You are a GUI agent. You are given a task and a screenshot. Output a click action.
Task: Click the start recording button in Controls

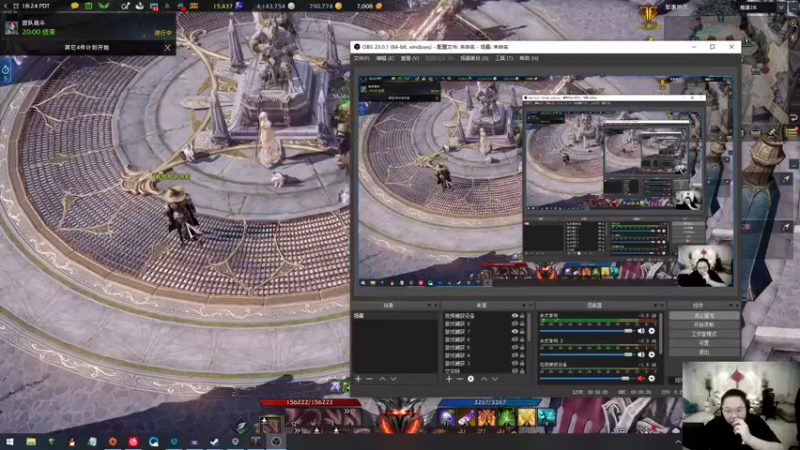704,324
